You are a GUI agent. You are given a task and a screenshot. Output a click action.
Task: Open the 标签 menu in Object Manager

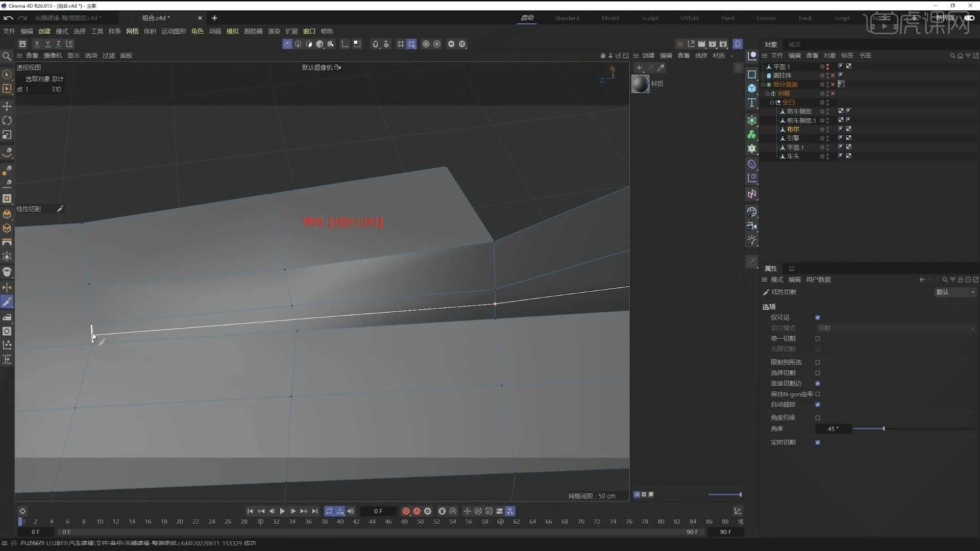point(847,56)
